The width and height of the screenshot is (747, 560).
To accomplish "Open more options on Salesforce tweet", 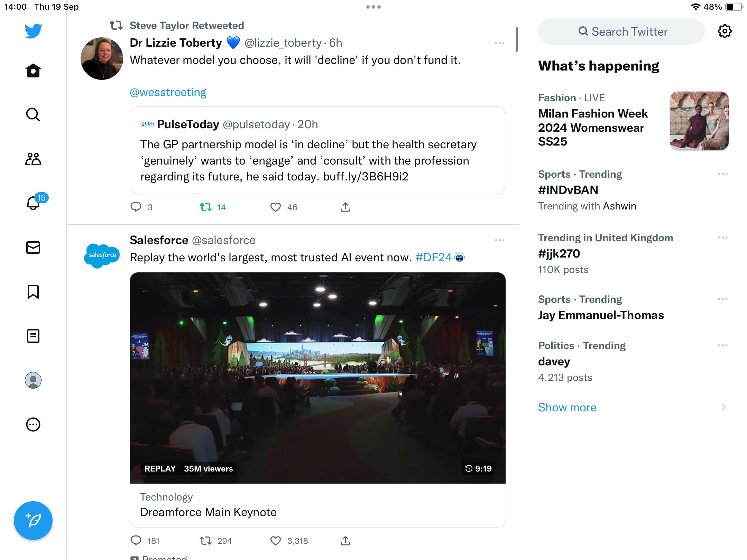I will click(500, 240).
